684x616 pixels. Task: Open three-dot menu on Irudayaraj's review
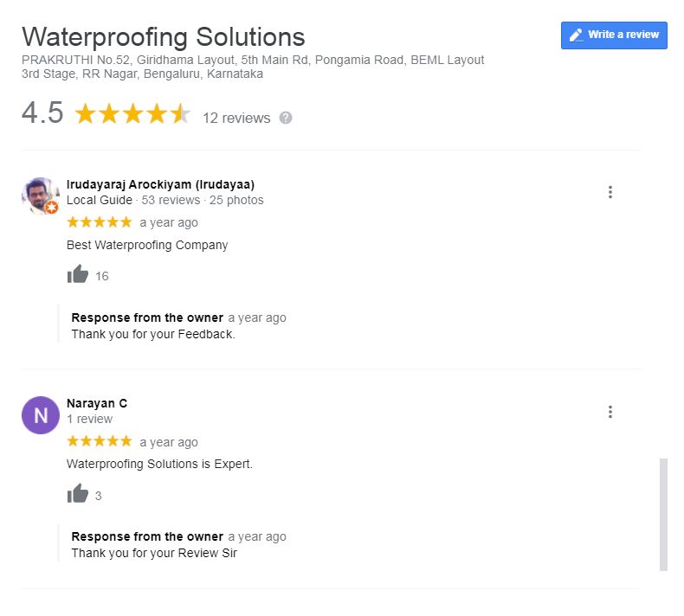[x=610, y=192]
